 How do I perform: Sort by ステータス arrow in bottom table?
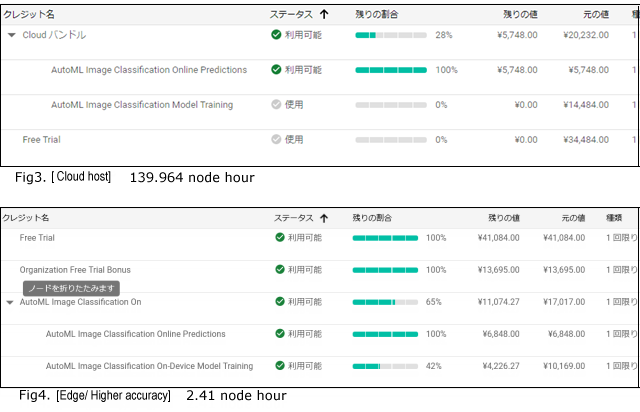coord(324,218)
